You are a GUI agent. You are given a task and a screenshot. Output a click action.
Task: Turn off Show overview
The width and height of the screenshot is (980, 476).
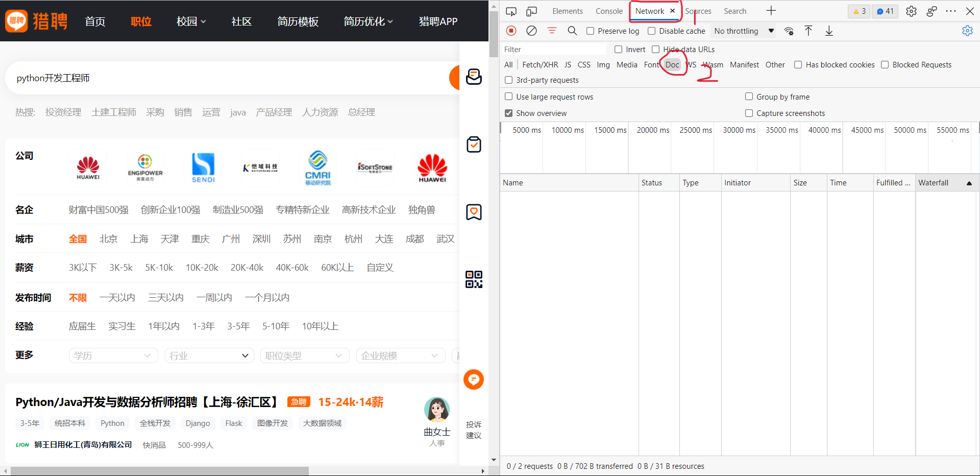pos(508,113)
